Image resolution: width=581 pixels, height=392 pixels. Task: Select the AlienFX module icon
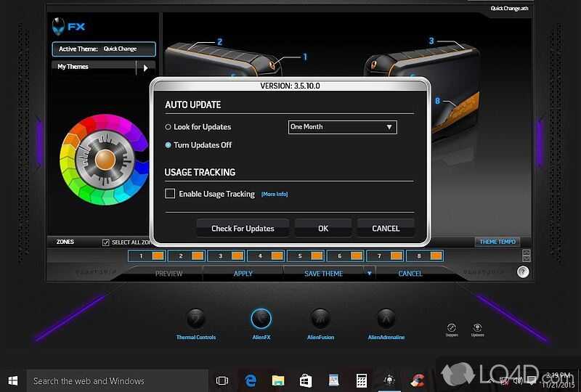point(261,319)
